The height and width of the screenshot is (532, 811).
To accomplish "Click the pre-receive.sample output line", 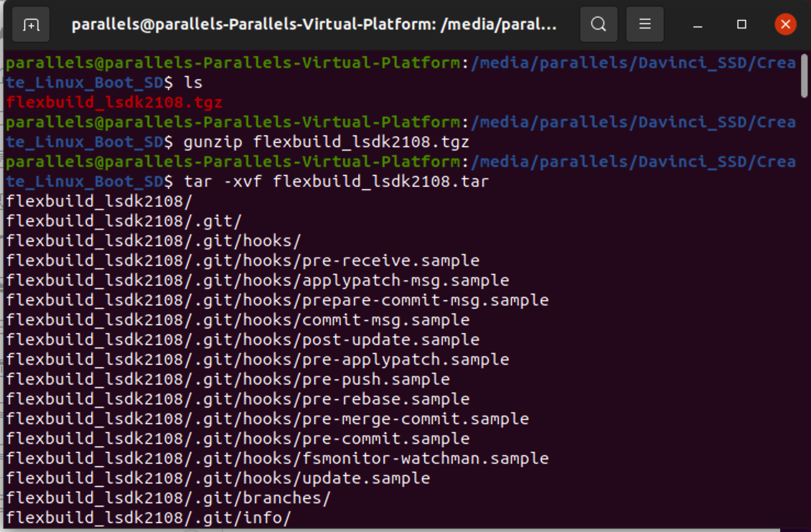I will point(242,261).
